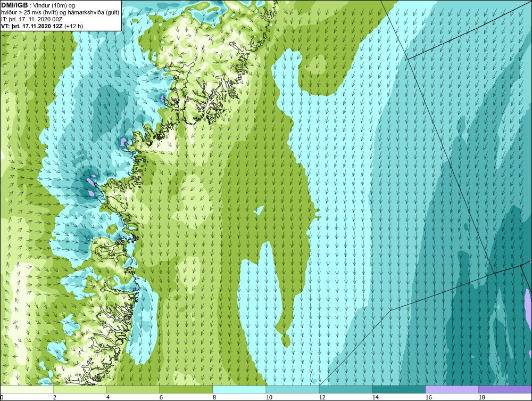The width and height of the screenshot is (532, 401).
Task: Click the 10–12 m/s light teal legend swatch
Action: (x=293, y=389)
